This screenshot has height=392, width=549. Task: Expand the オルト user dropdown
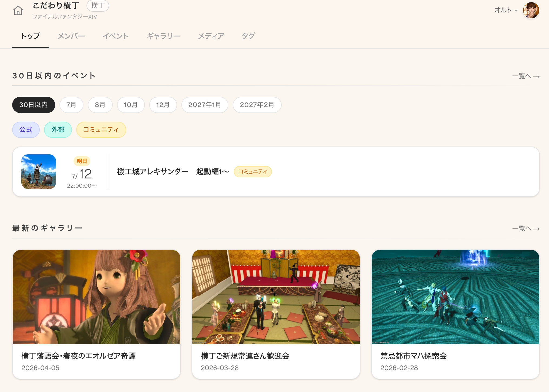click(x=506, y=10)
